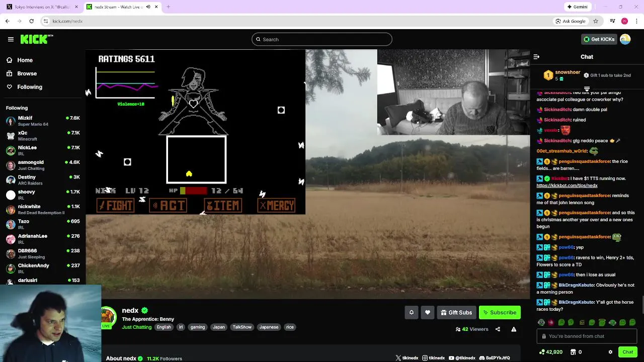Open Tazo's channel
Screen dimensions: 644x362
pyautogui.click(x=43, y=224)
